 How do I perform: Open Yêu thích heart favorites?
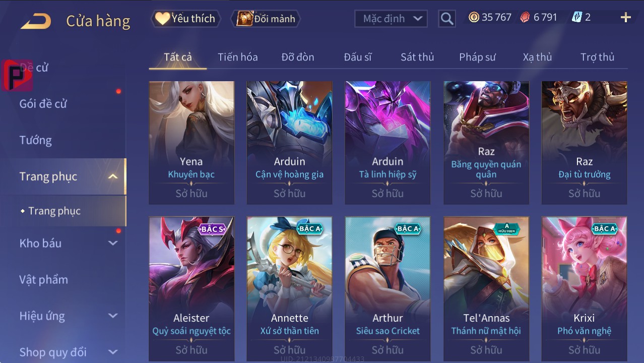coord(185,19)
